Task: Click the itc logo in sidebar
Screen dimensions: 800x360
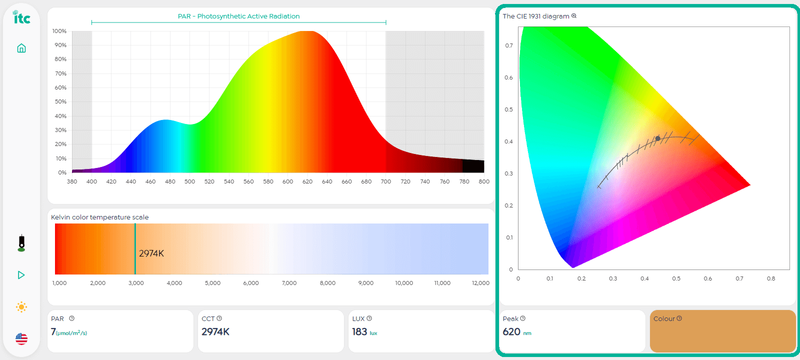Action: tap(21, 18)
